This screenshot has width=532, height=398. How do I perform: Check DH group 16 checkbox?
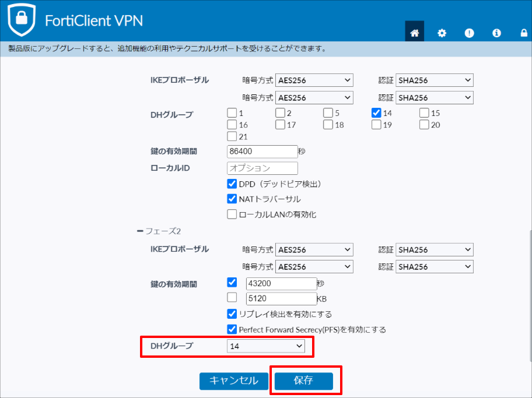232,125
